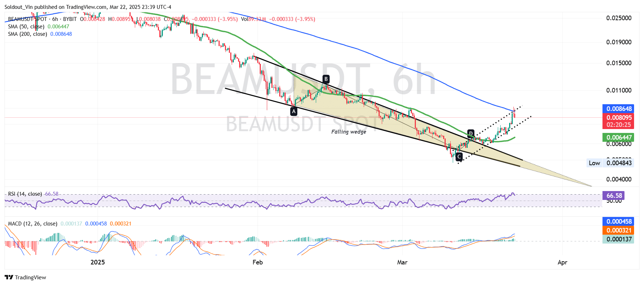Click the 50.00 RSI axis tick
The height and width of the screenshot is (285, 644).
click(x=614, y=201)
